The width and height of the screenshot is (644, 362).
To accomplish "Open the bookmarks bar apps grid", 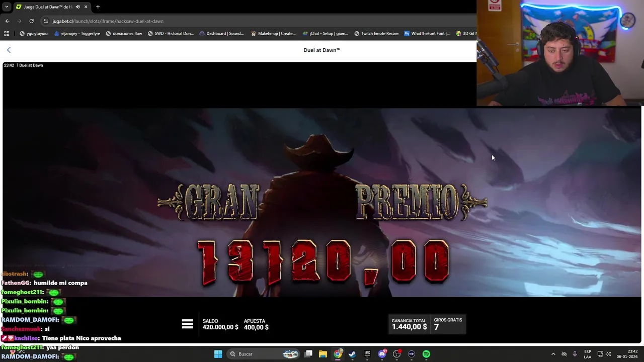I will coord(7,34).
